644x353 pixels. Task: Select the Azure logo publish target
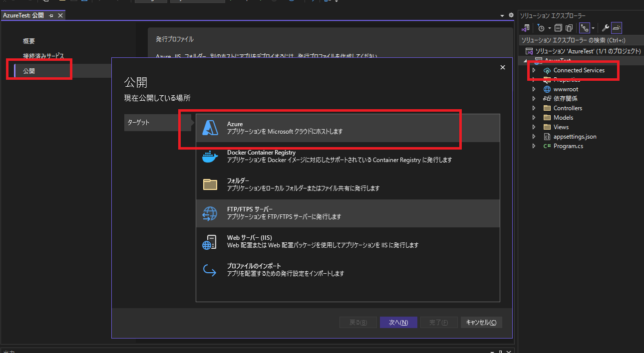point(210,128)
